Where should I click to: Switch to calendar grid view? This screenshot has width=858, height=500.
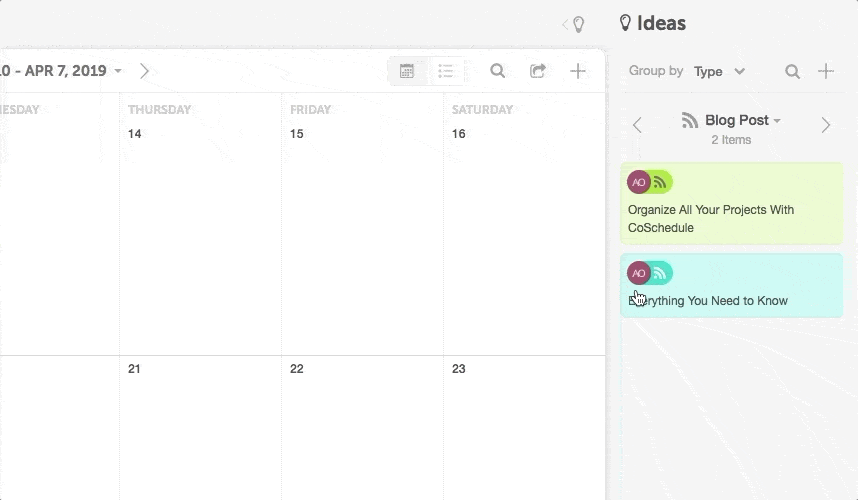point(407,71)
